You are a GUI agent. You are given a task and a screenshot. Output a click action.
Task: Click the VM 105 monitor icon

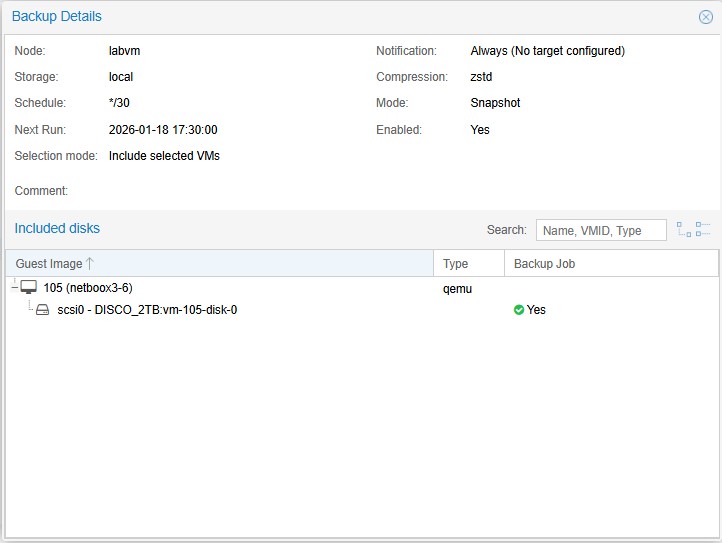(x=29, y=288)
